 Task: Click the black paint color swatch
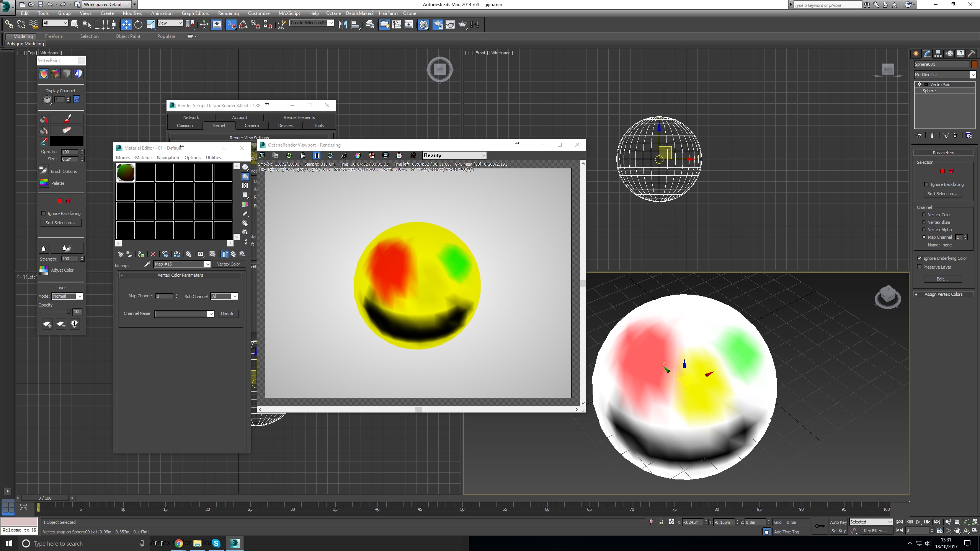click(67, 141)
